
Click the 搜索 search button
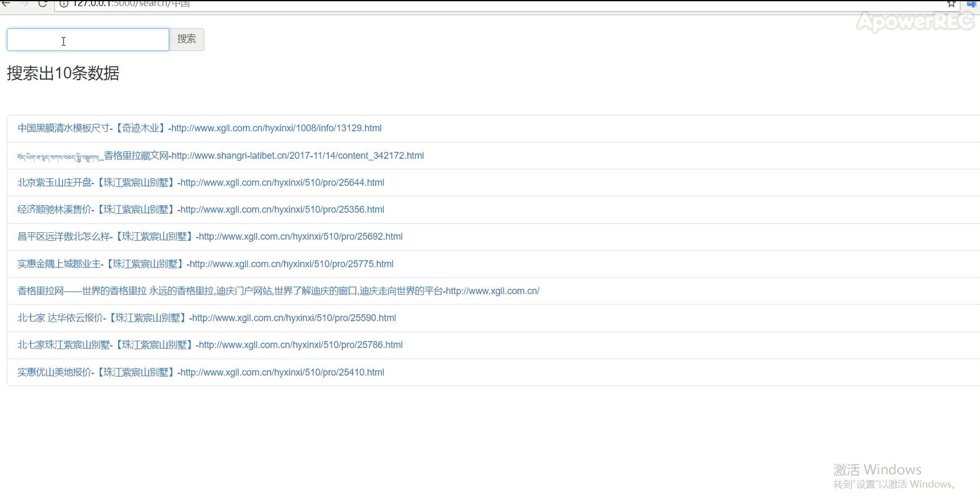click(187, 39)
